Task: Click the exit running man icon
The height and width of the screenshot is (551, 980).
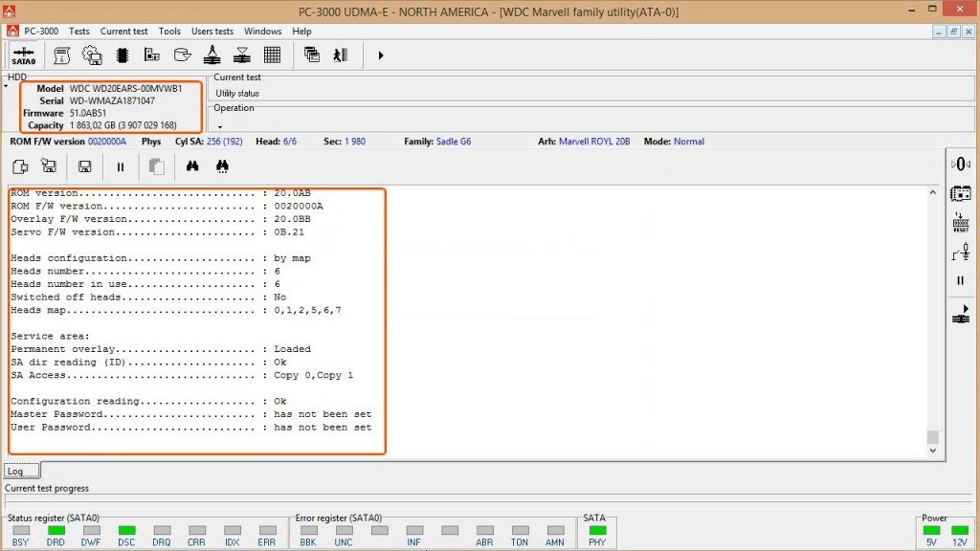Action: [340, 55]
